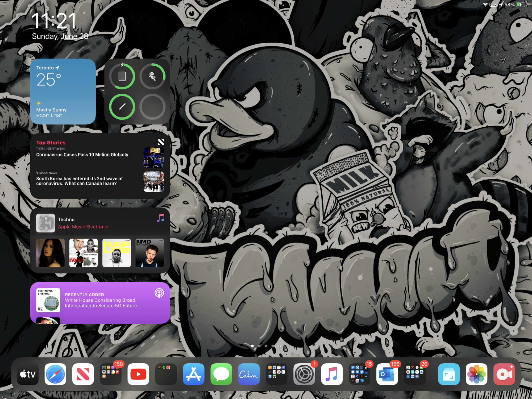Open Coronavirus Cases Pass 10 Million story

click(82, 155)
